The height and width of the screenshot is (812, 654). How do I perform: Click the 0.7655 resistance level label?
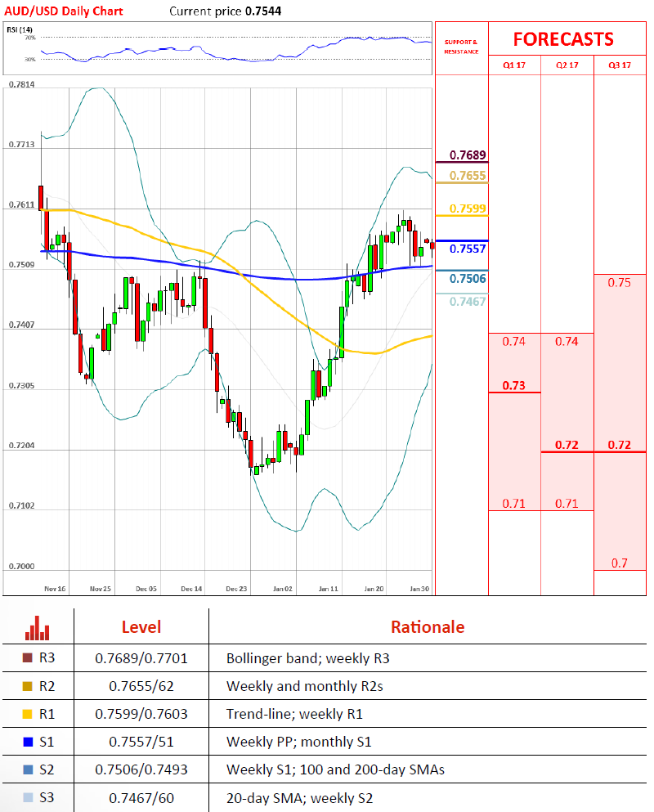468,176
